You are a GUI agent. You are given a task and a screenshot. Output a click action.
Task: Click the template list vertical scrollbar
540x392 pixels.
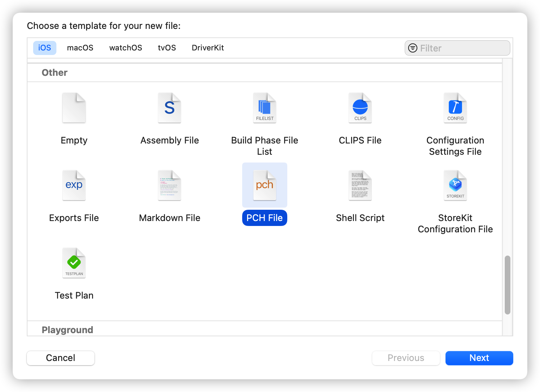(508, 285)
